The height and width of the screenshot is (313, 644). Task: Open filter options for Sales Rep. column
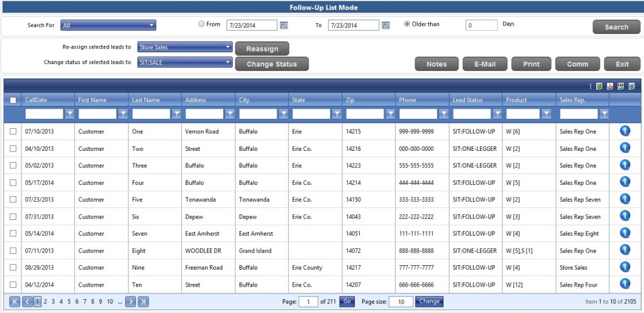point(604,114)
